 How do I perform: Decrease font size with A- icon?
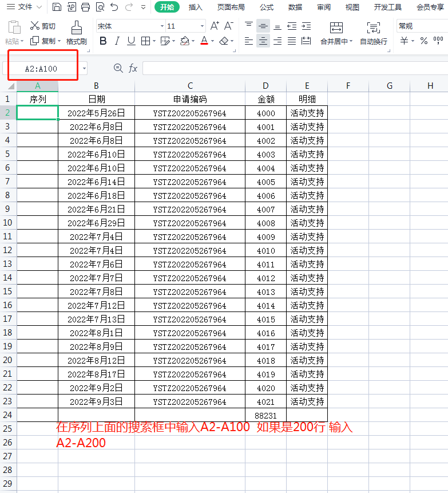pyautogui.click(x=229, y=26)
